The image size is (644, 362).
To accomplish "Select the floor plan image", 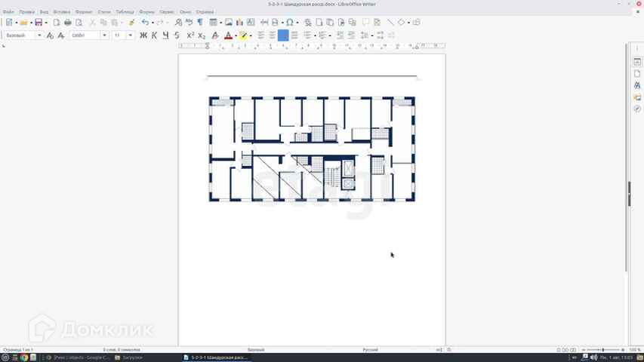I will [312, 149].
